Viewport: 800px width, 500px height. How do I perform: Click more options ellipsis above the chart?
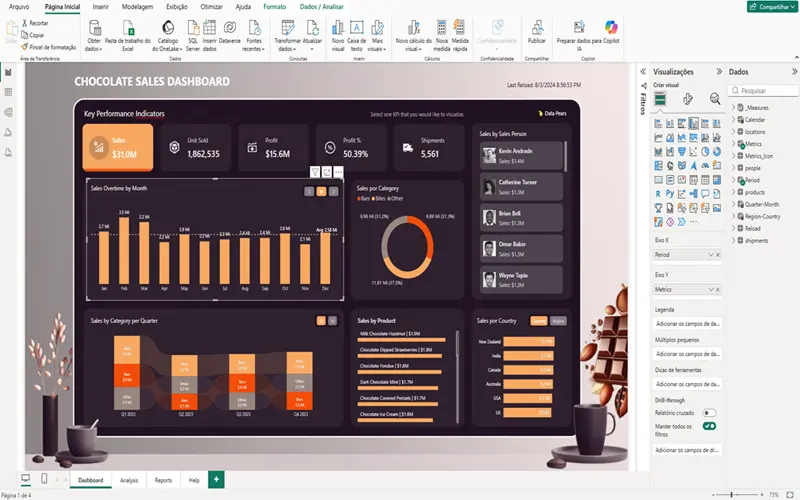338,172
